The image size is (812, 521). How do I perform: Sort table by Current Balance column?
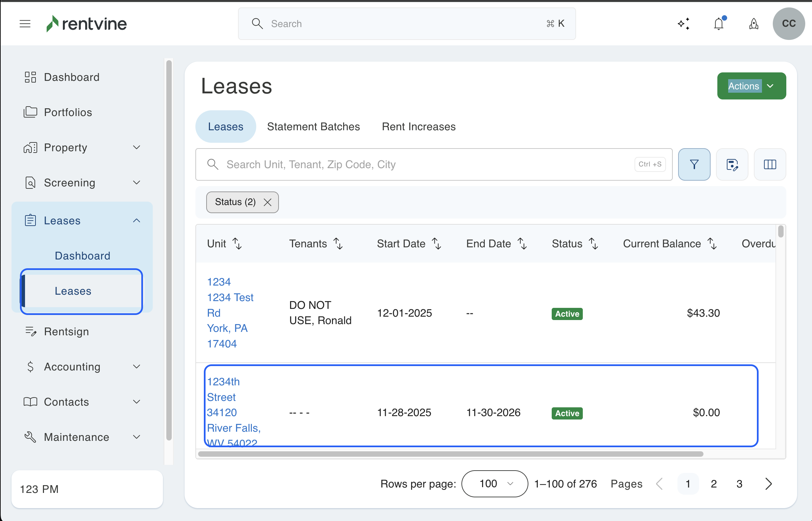[712, 244]
